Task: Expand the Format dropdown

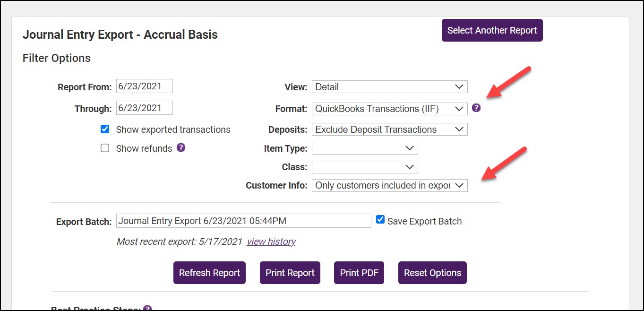Action: point(389,109)
